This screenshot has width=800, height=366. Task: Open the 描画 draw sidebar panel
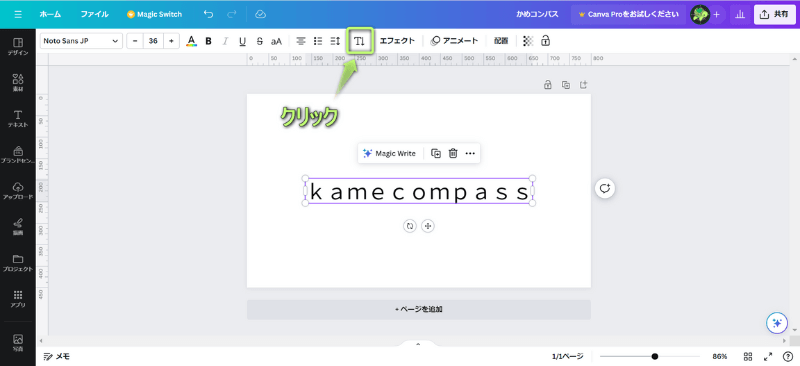pos(18,226)
